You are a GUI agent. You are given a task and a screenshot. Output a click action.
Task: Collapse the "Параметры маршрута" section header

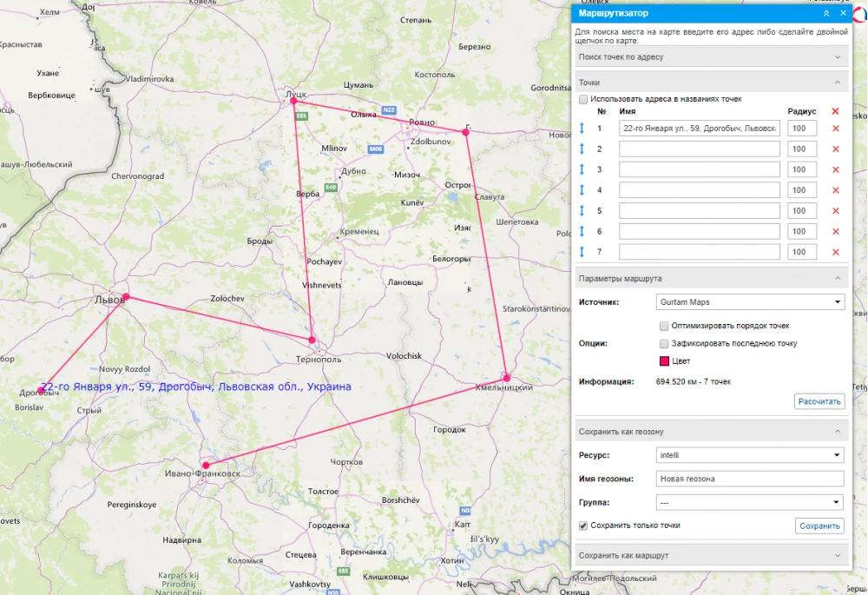point(711,279)
